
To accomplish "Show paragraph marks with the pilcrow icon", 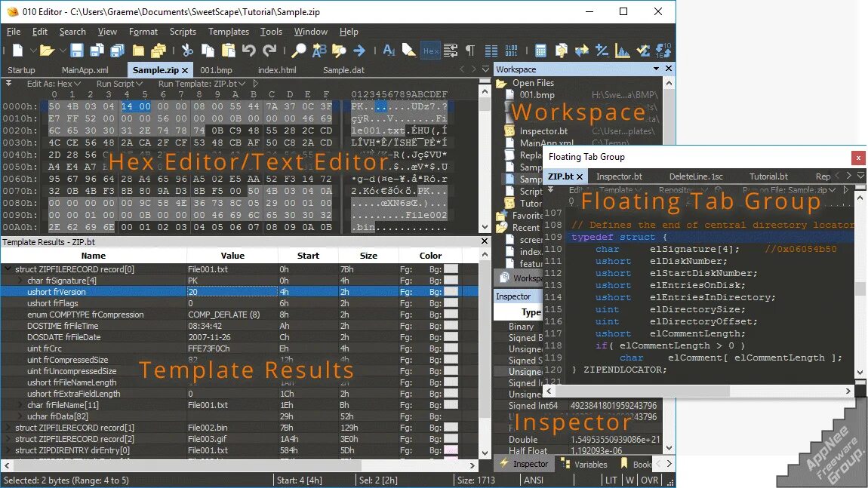I will pyautogui.click(x=470, y=50).
